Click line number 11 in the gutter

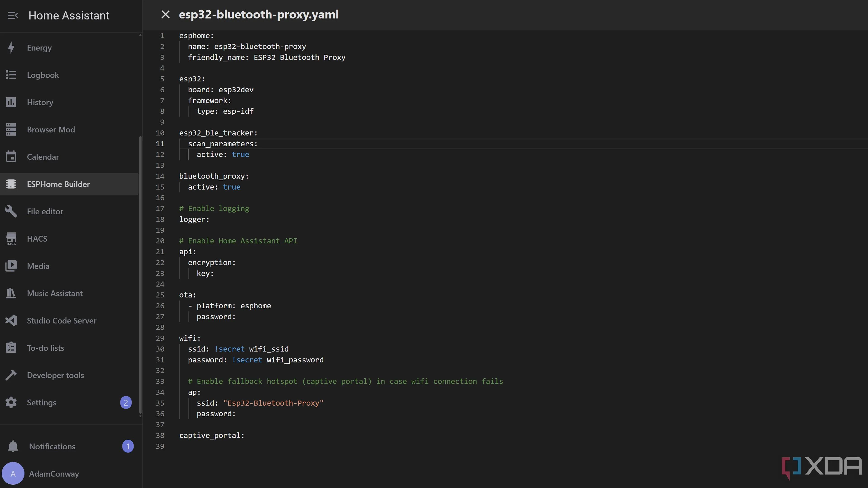tap(160, 143)
